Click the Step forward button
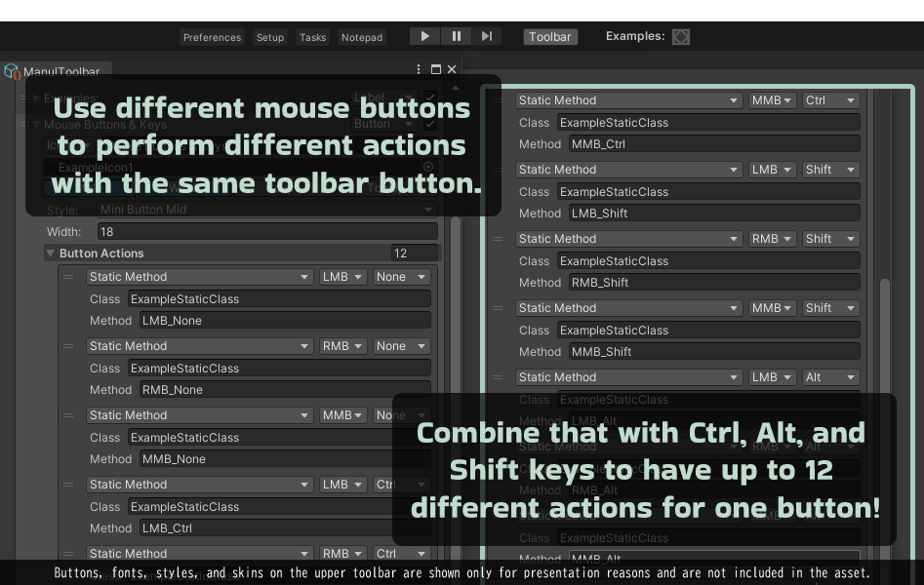 tap(487, 36)
